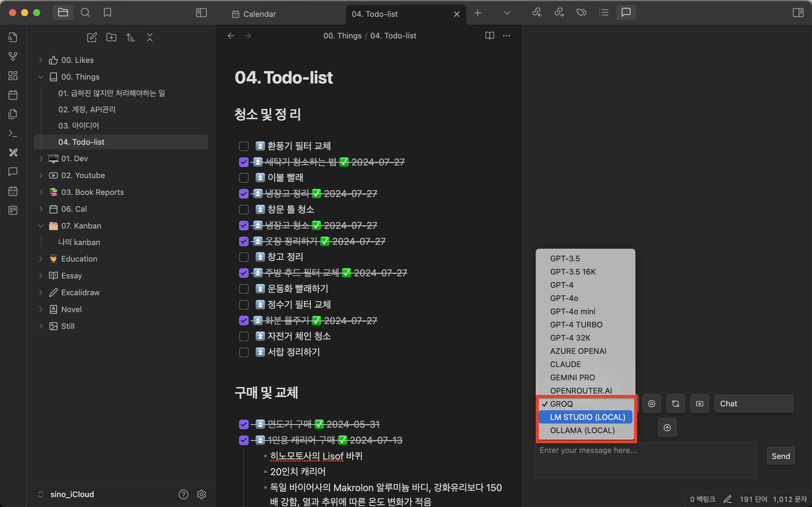Viewport: 812px width, 507px height.
Task: Click the regenerate response icon in chat
Action: pos(675,404)
